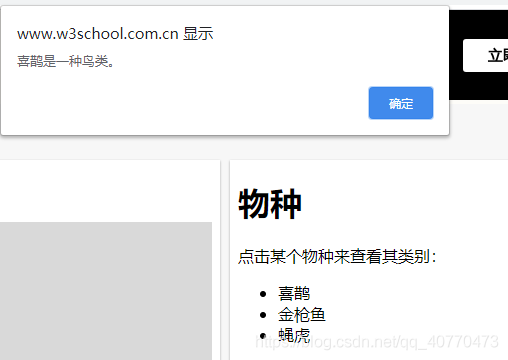Click the dialog title www.w3school.com.cn 显示
Screen dimensions: 508x360
tap(115, 34)
